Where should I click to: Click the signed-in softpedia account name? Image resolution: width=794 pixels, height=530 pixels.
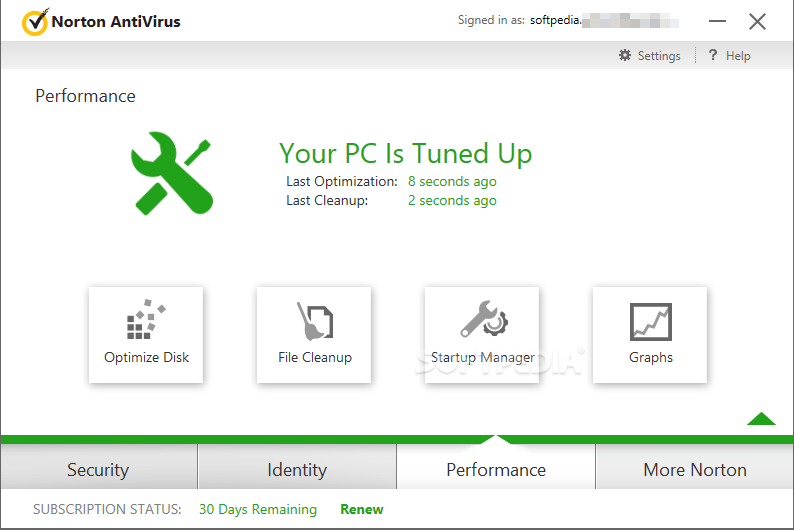pyautogui.click(x=605, y=21)
